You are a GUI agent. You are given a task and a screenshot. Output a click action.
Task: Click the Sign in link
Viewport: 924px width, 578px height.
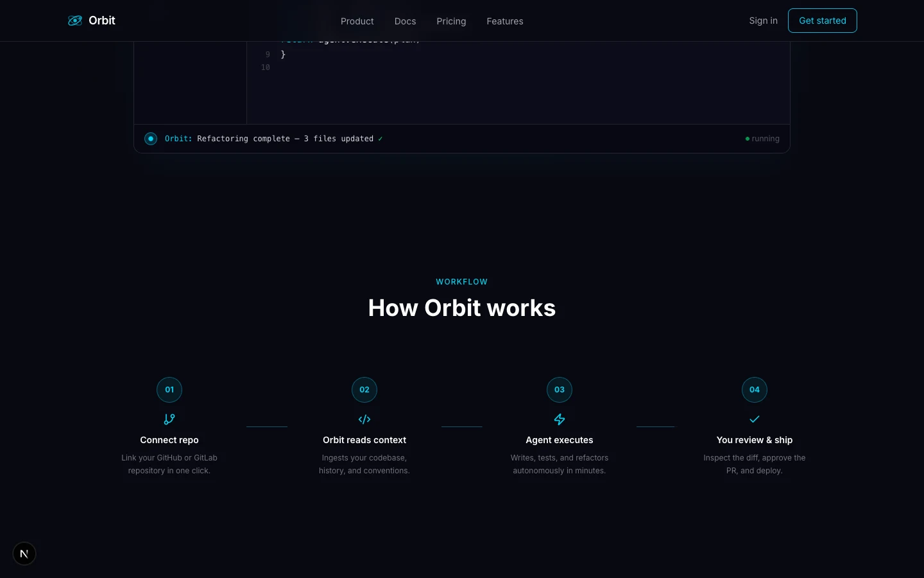(x=763, y=21)
